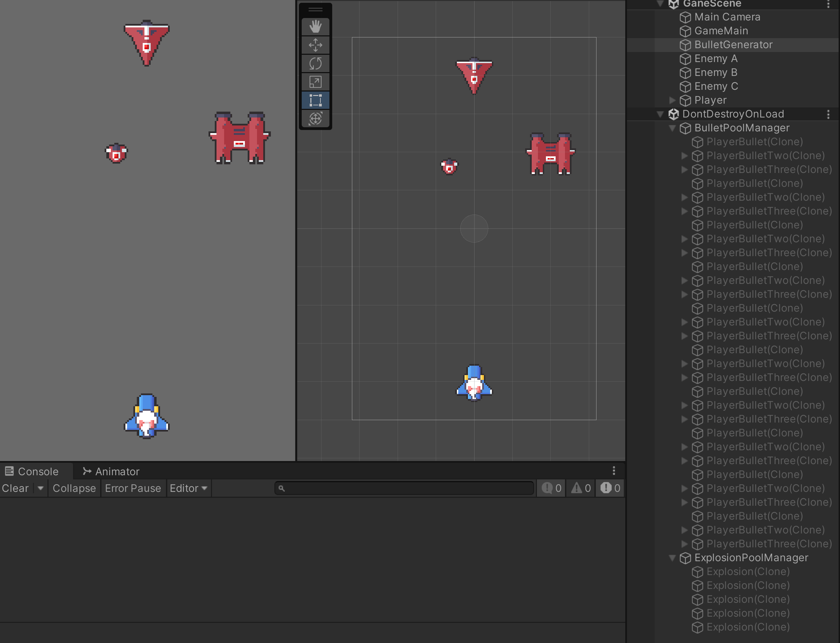Select the Rect transform tool
The height and width of the screenshot is (643, 840).
[x=315, y=100]
